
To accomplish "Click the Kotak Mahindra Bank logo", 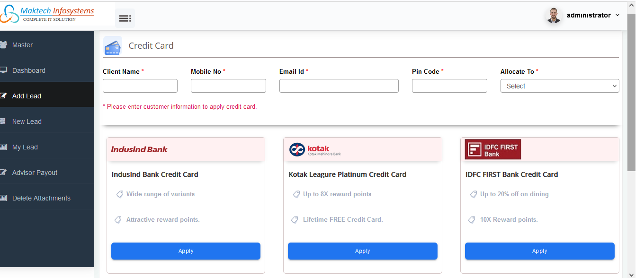I will point(315,149).
